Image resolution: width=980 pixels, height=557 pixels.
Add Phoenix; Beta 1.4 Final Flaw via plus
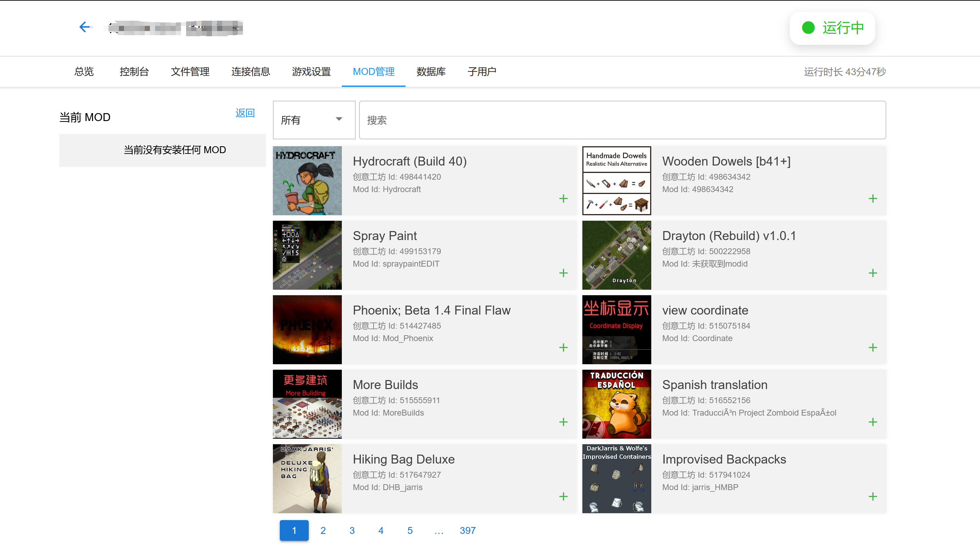click(563, 347)
